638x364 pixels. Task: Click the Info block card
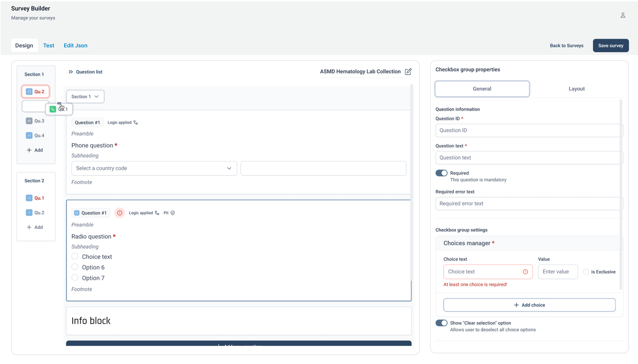[238, 321]
